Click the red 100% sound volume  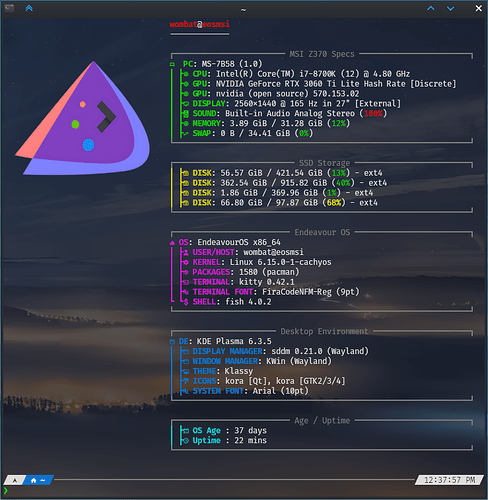373,114
